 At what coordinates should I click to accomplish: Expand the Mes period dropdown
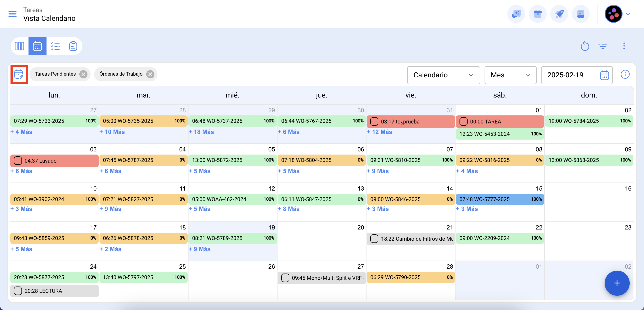[x=510, y=75]
